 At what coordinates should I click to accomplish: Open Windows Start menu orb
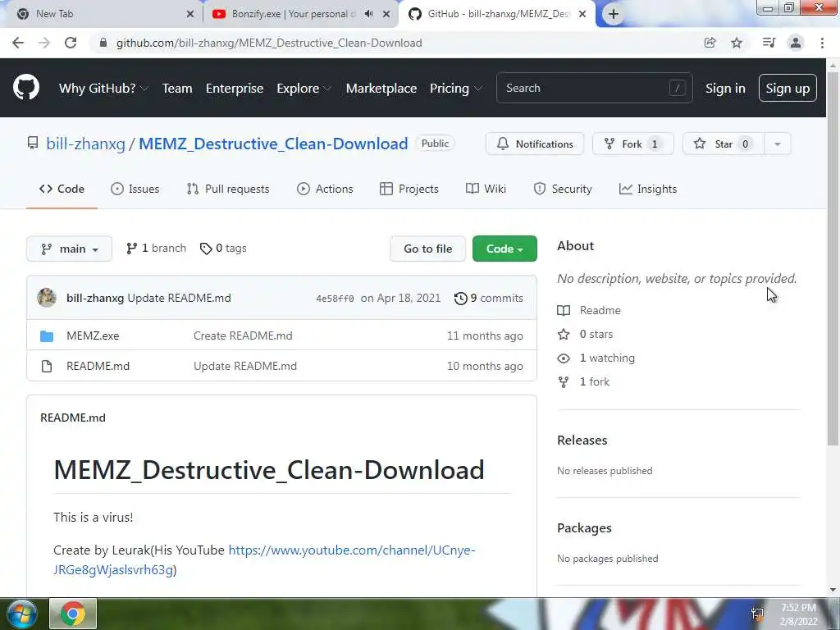(21, 614)
